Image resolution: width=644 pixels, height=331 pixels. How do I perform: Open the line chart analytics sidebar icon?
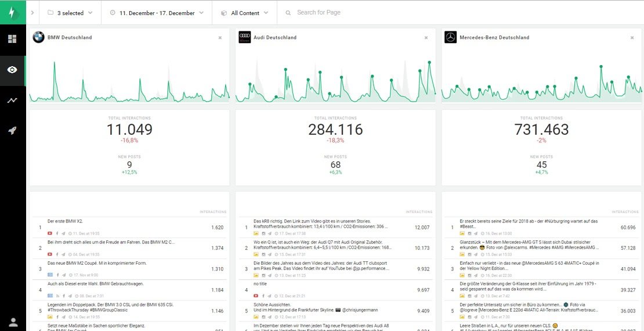12,100
